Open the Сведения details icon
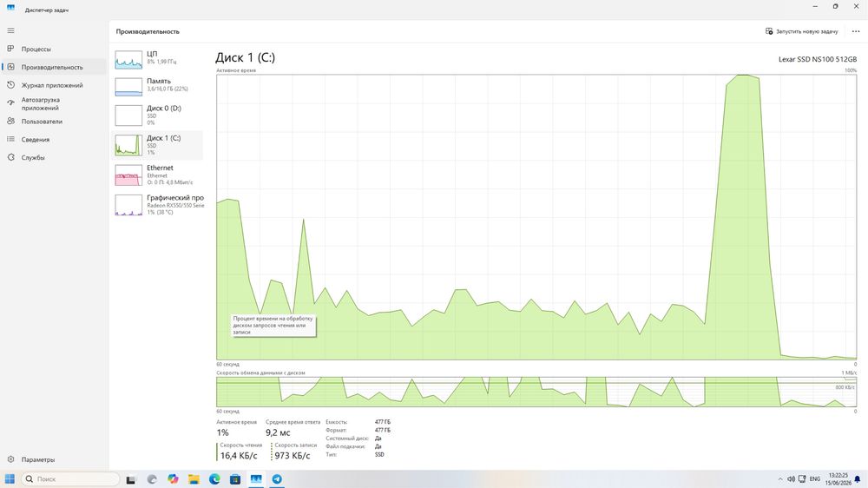 [10, 139]
